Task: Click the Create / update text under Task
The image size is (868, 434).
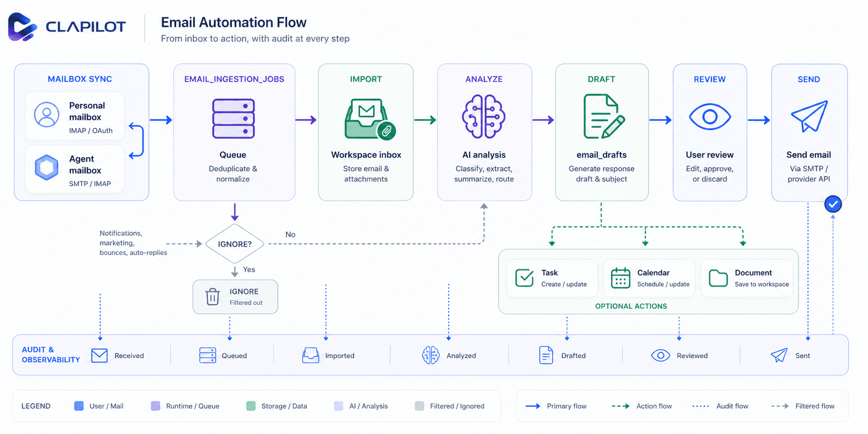Action: (x=564, y=284)
